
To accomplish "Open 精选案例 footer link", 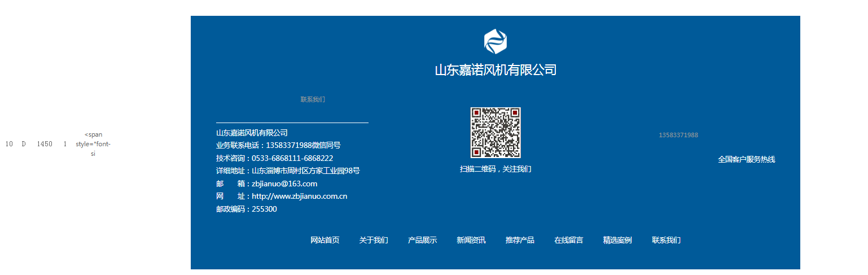I will tap(617, 240).
